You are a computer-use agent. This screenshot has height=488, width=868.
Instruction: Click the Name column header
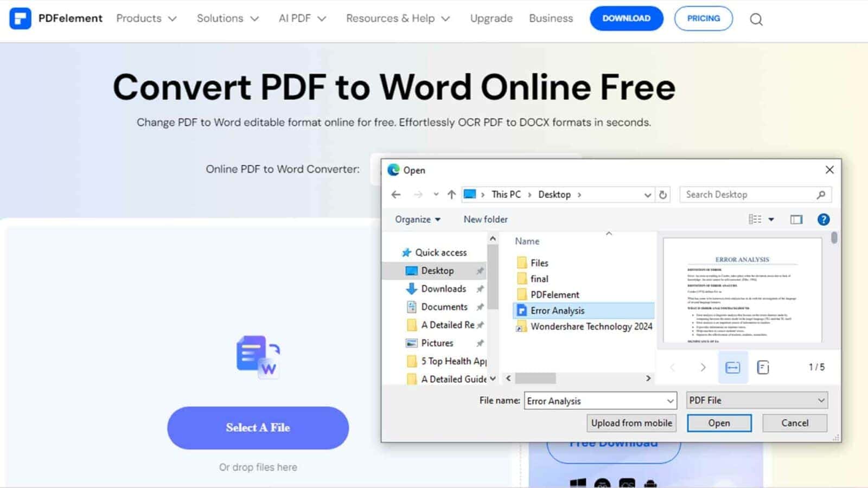527,241
